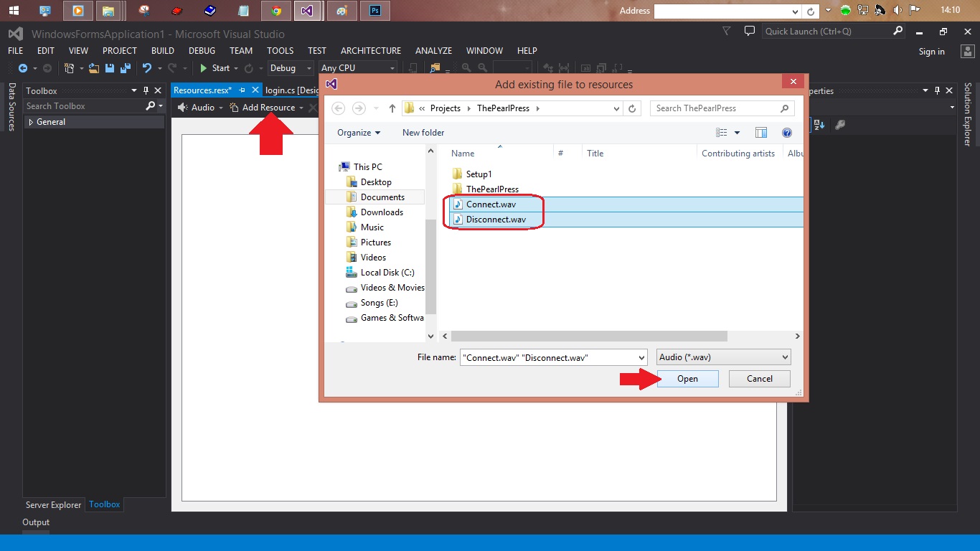Open file dialog help icon
Viewport: 980px width, 551px height.
(787, 133)
